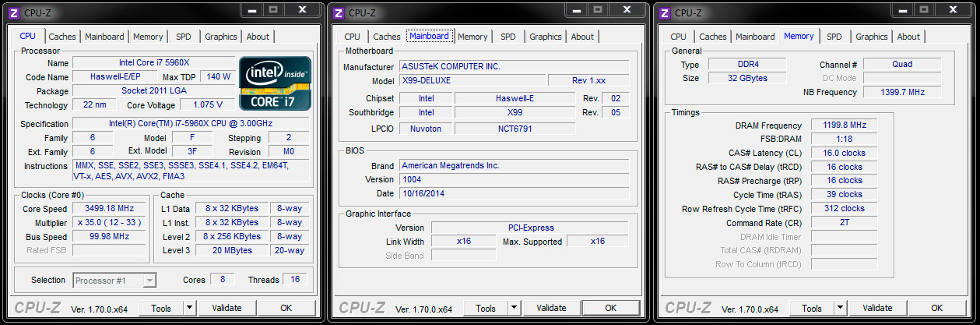
Task: Click the Tools button in the Mainboard window
Action: 487,308
